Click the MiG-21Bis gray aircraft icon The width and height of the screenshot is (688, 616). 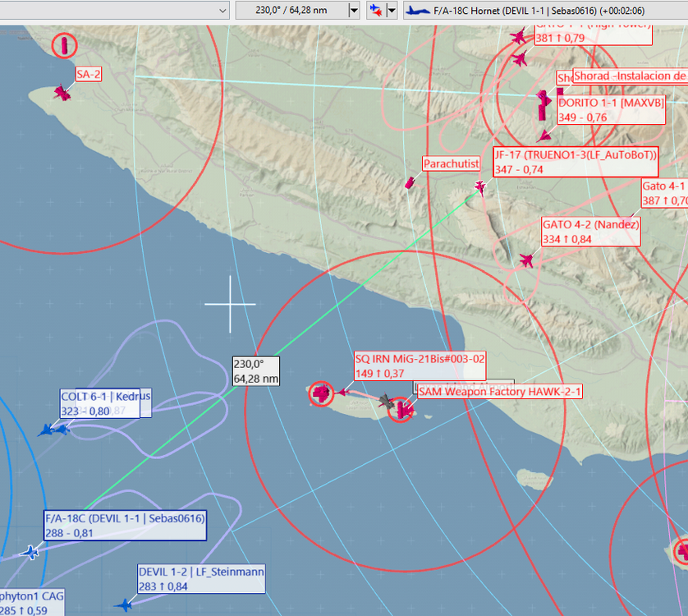coord(385,401)
